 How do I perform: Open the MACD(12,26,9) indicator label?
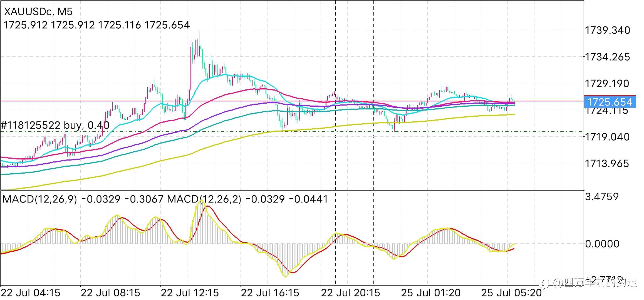[39, 199]
